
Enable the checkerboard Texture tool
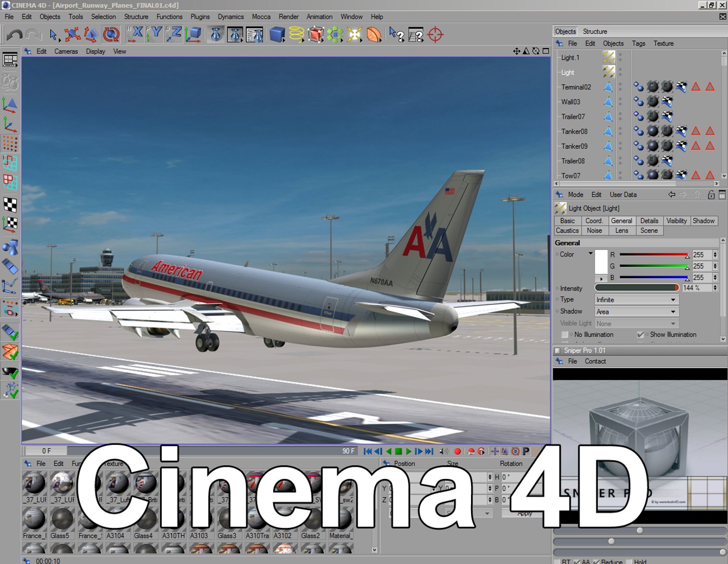pos(10,205)
